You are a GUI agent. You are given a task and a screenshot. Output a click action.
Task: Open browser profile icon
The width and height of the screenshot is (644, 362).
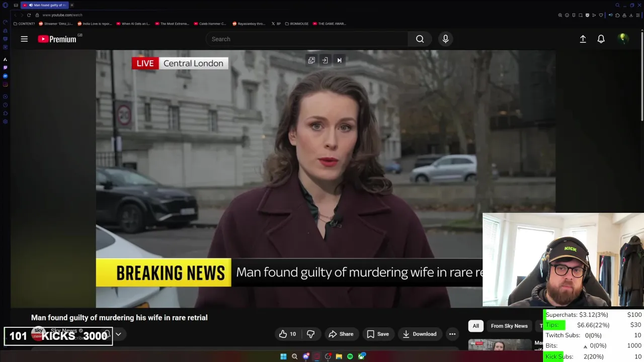tap(624, 15)
